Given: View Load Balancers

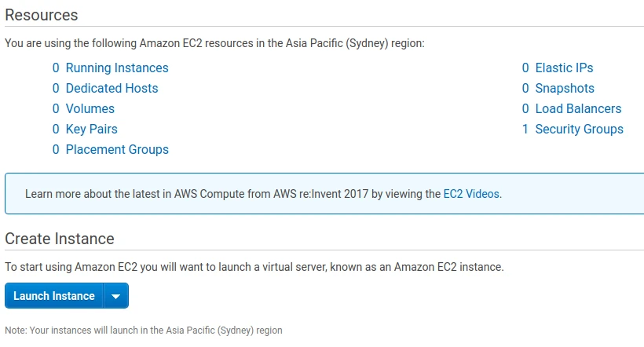Looking at the screenshot, I should (578, 108).
